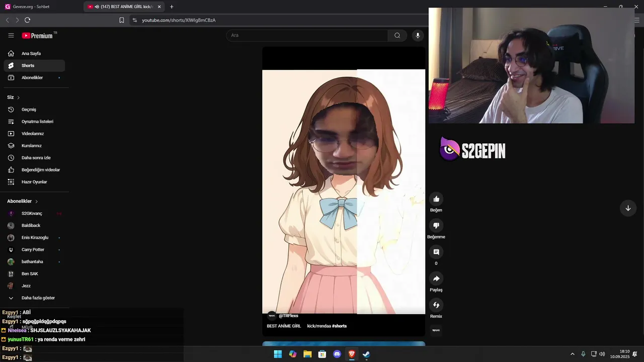This screenshot has height=362, width=644.
Task: Expand Daha fazla göster subscriptions
Action: pos(34,298)
